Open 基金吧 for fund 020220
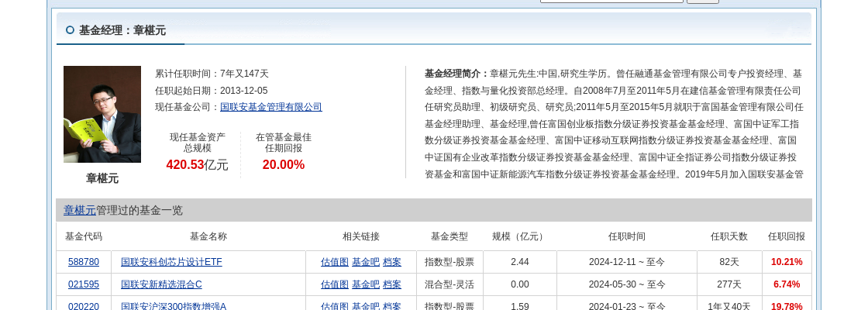 [365, 306]
